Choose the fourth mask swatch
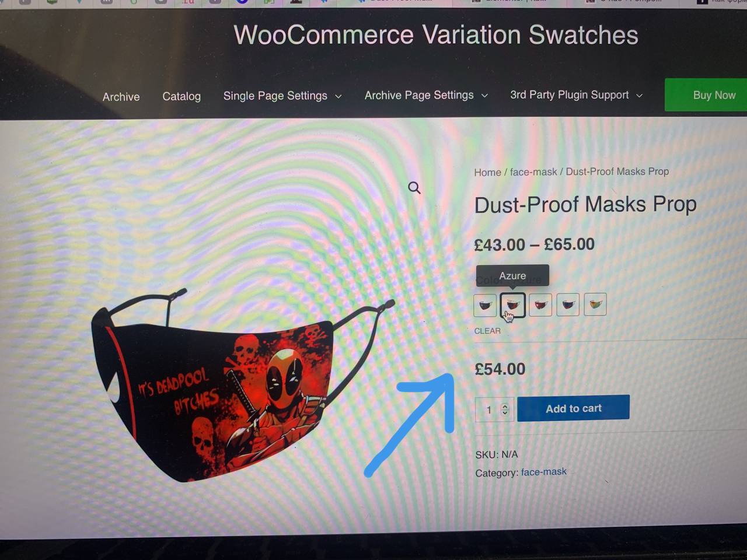Viewport: 747px width, 560px height. (x=568, y=304)
